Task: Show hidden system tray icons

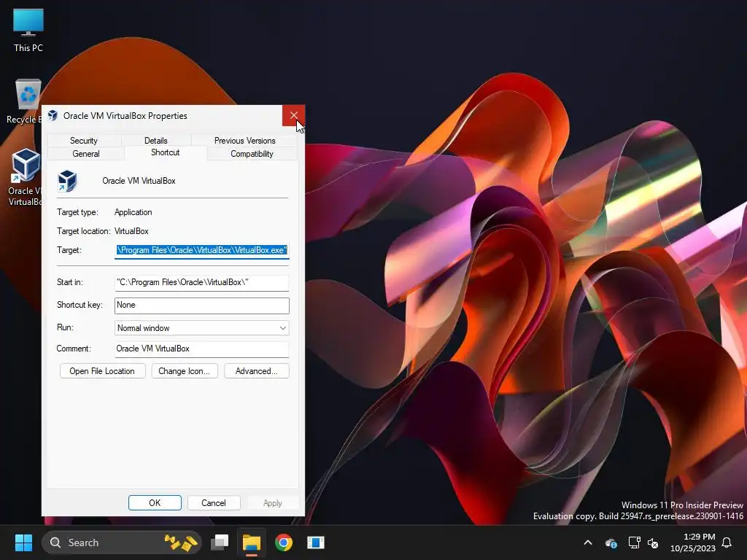Action: click(588, 542)
